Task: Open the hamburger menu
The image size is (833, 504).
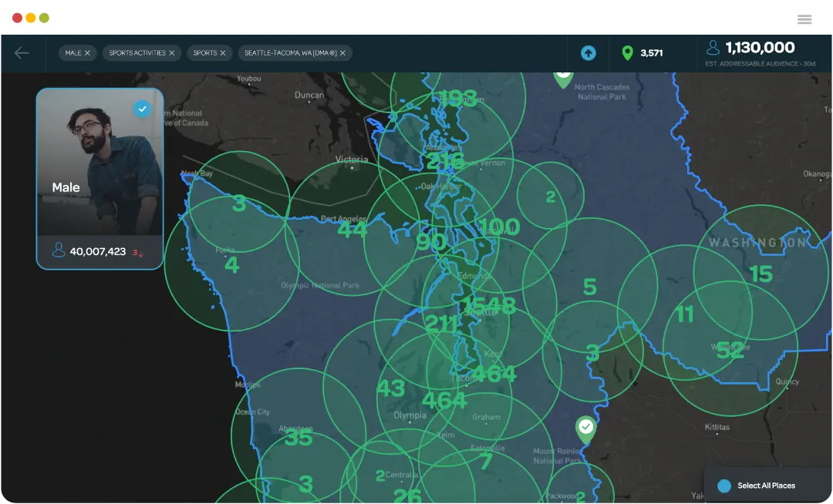Action: click(804, 19)
